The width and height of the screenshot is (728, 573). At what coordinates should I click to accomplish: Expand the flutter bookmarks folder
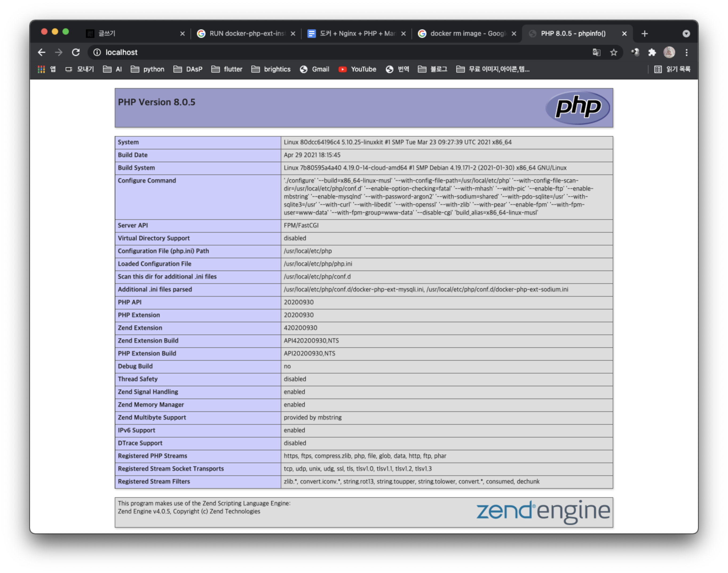point(227,69)
